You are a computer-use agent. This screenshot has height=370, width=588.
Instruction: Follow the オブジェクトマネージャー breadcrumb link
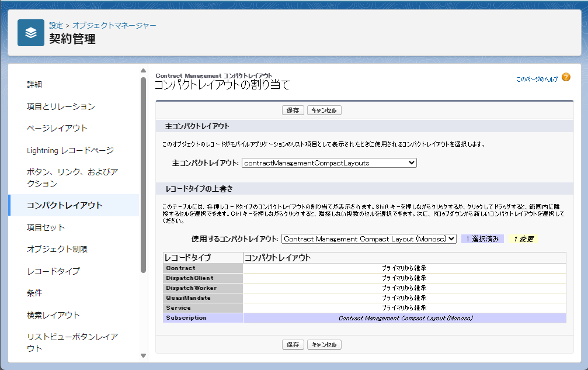(x=114, y=26)
